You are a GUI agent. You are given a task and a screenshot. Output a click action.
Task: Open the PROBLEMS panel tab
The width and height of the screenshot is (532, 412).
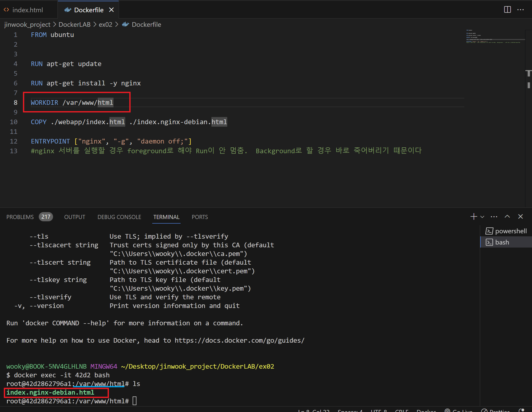coord(20,217)
